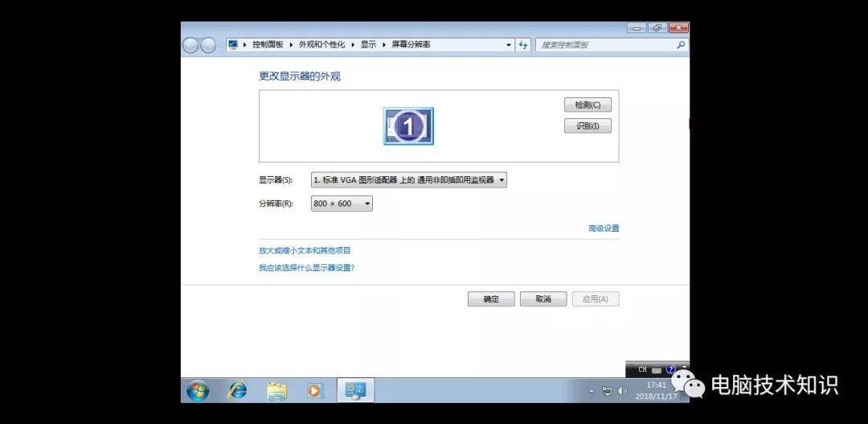
Task: Open the Start menu orb
Action: point(198,391)
